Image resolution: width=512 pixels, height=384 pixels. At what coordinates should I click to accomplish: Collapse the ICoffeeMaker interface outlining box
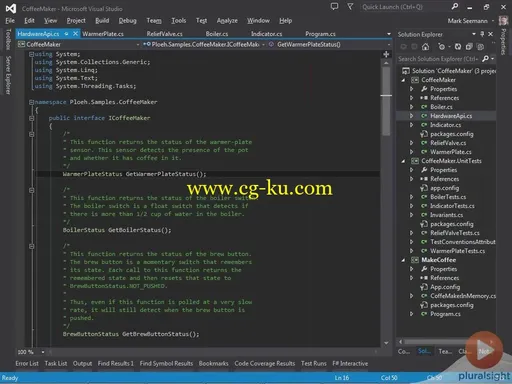[32, 118]
